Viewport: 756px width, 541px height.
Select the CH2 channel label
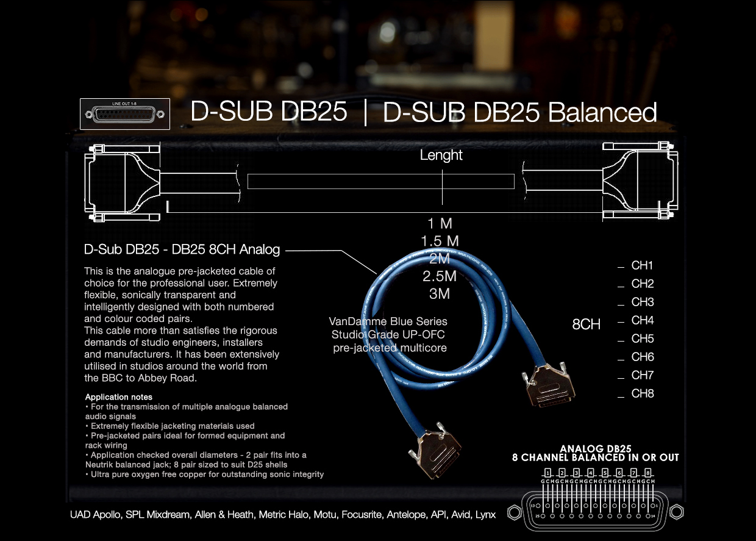[643, 284]
